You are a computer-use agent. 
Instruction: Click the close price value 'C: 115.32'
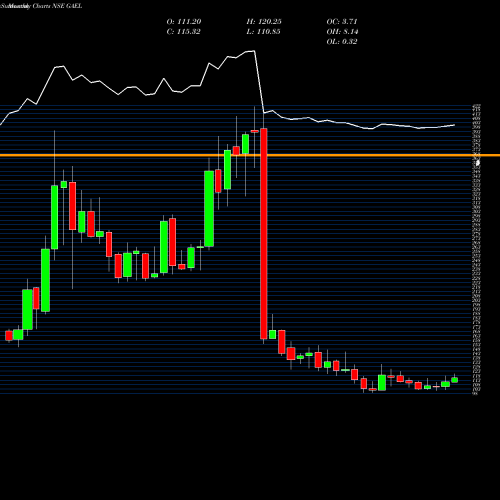pyautogui.click(x=183, y=32)
